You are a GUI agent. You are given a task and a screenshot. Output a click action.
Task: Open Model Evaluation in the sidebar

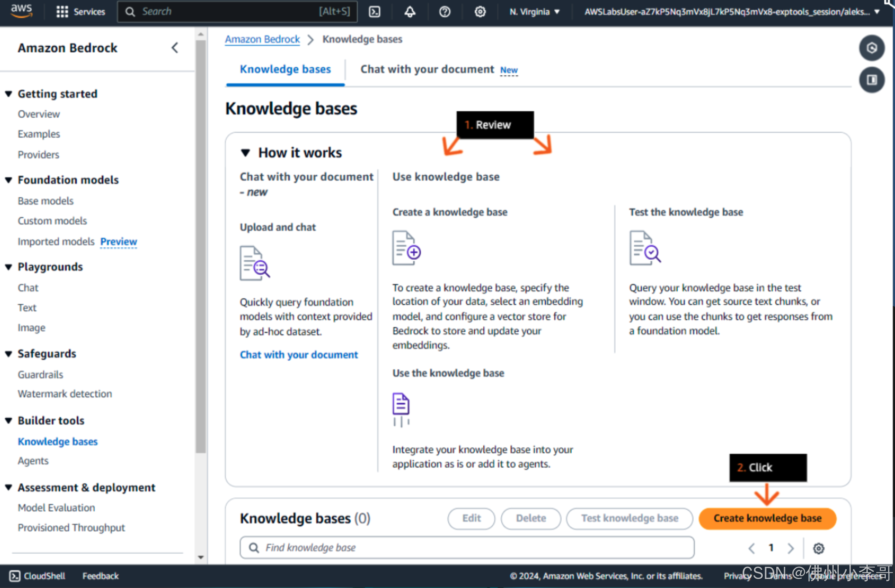tap(56, 508)
